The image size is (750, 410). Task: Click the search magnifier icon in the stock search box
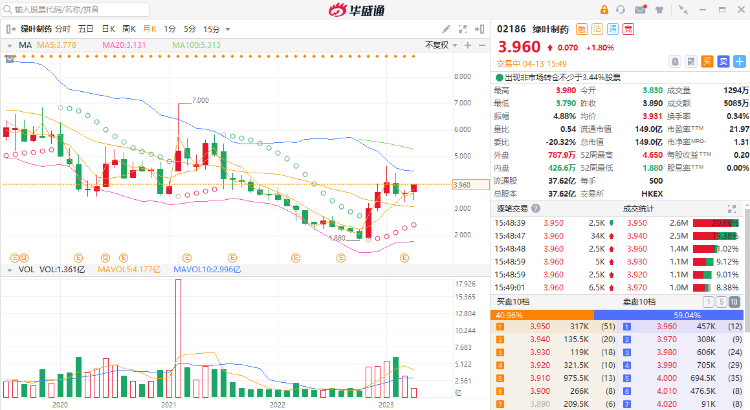click(7, 10)
